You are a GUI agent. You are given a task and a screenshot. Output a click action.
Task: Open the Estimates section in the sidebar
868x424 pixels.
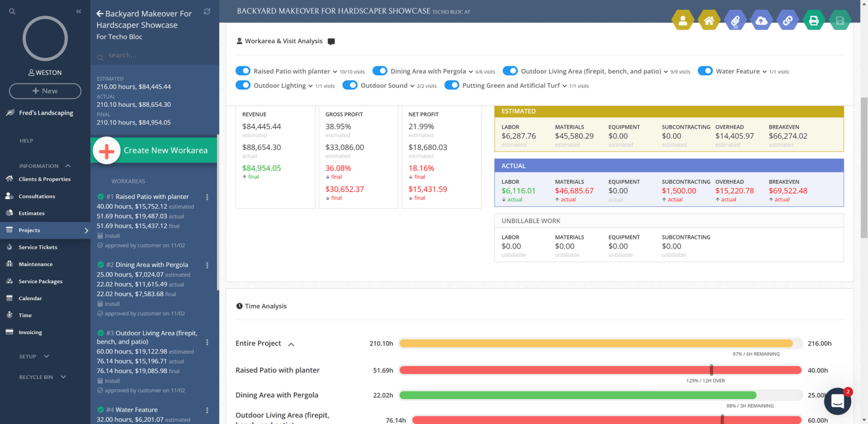30,213
